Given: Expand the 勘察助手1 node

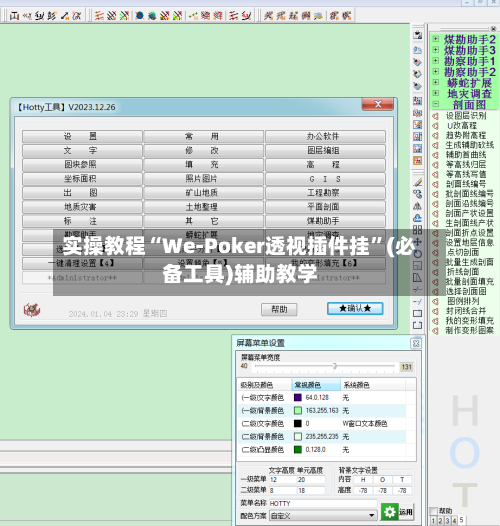Looking at the screenshot, I should (436, 60).
